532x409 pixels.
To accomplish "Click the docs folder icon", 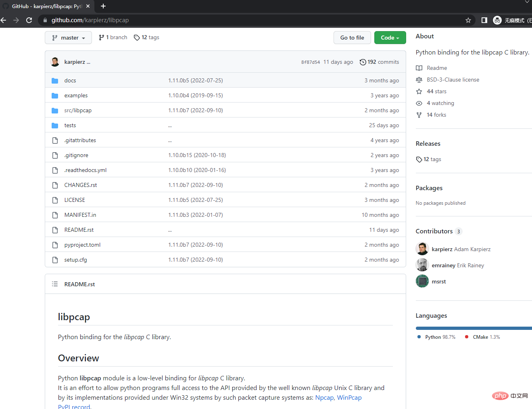I will pos(55,81).
